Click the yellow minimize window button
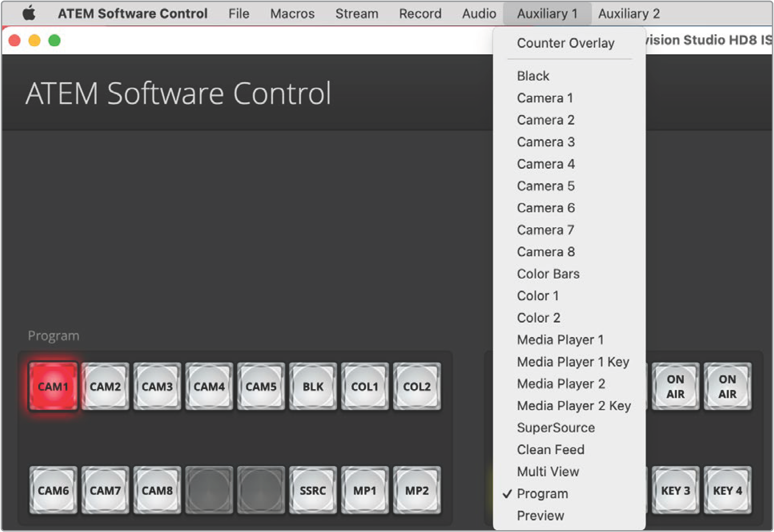 tap(35, 41)
